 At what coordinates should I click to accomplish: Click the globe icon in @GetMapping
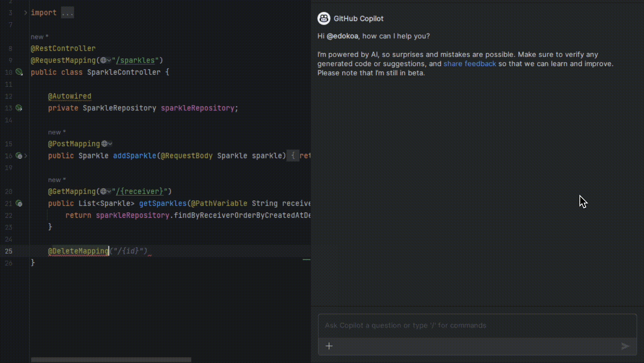point(103,192)
